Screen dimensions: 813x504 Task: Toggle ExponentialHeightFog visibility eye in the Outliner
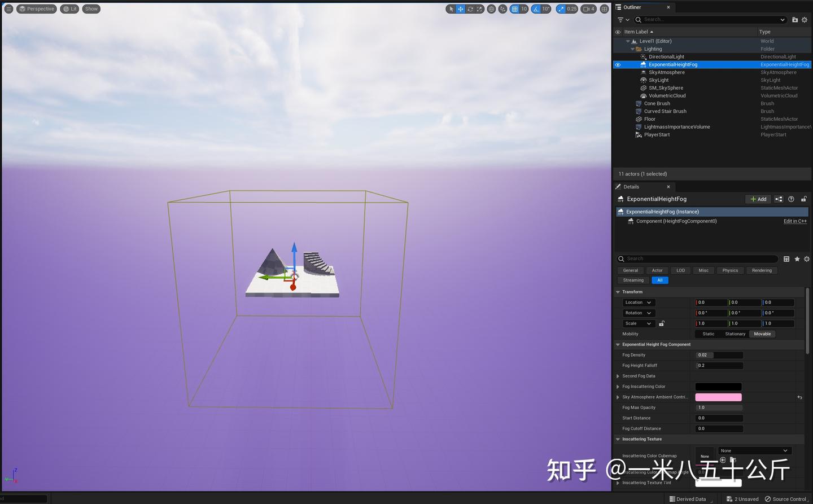[617, 64]
